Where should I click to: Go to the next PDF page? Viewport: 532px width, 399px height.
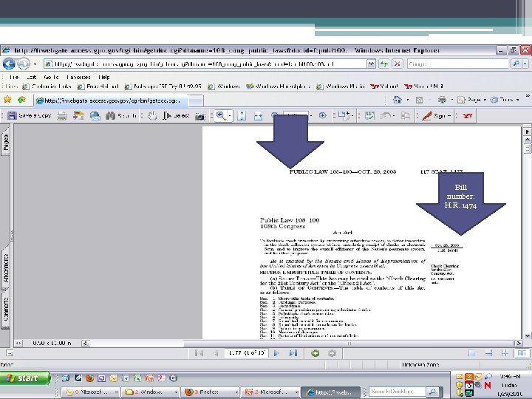click(x=276, y=353)
